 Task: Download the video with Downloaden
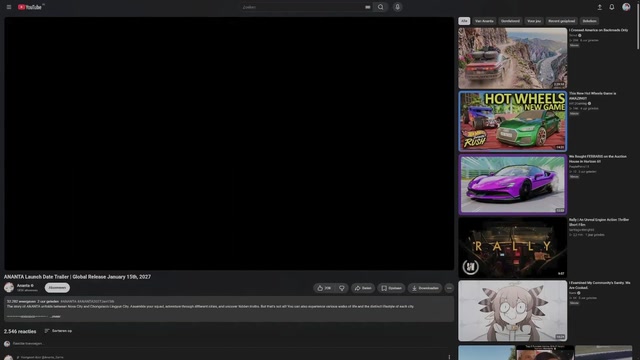click(x=425, y=288)
